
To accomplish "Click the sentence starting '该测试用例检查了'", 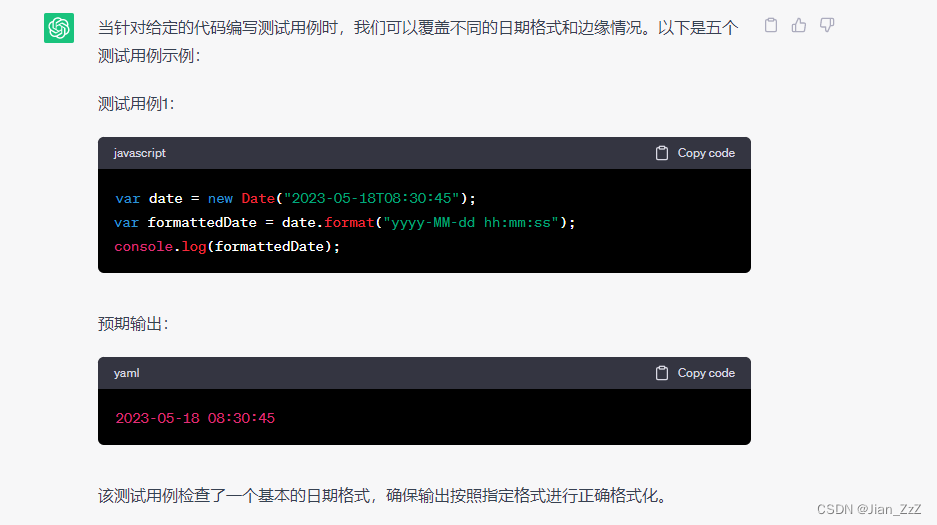I will point(382,496).
